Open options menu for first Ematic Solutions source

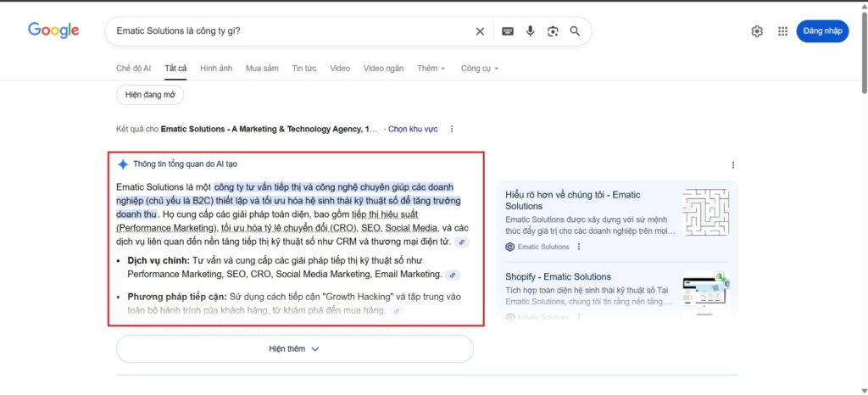pos(579,247)
